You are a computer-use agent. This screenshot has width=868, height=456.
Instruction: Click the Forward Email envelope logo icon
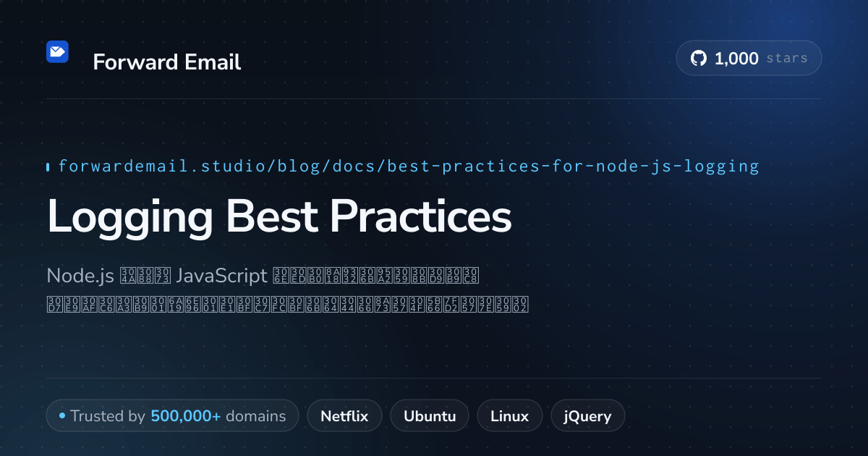click(57, 51)
